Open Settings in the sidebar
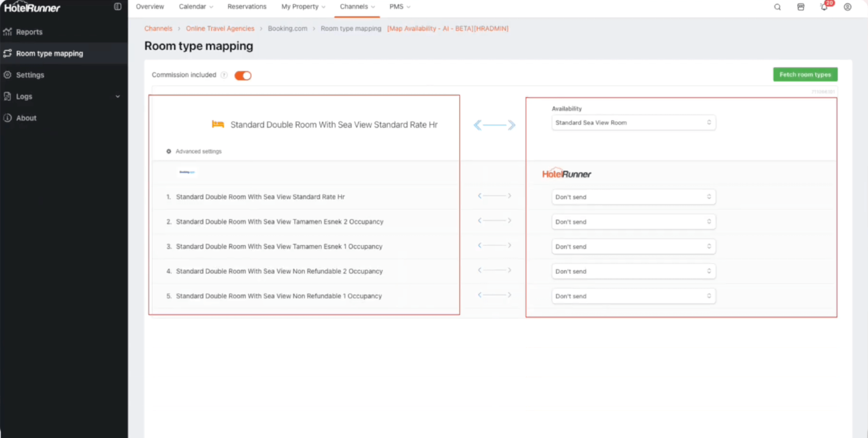Viewport: 868px width, 438px height. click(30, 75)
